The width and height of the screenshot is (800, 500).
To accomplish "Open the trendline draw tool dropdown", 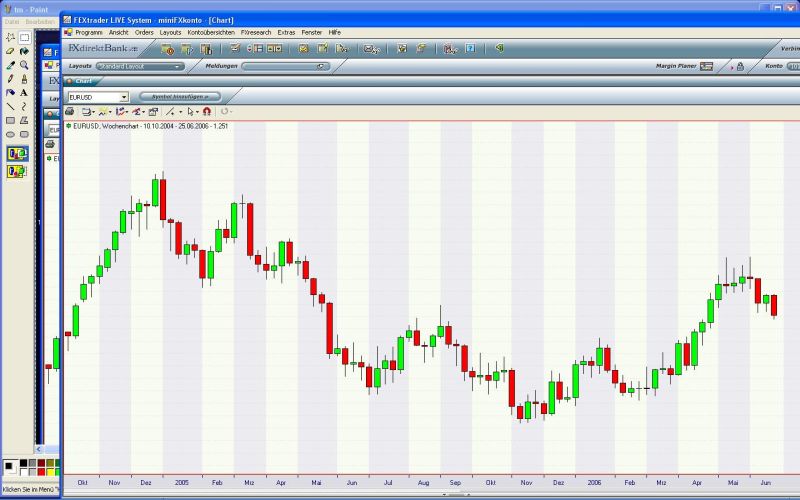I will (x=173, y=111).
